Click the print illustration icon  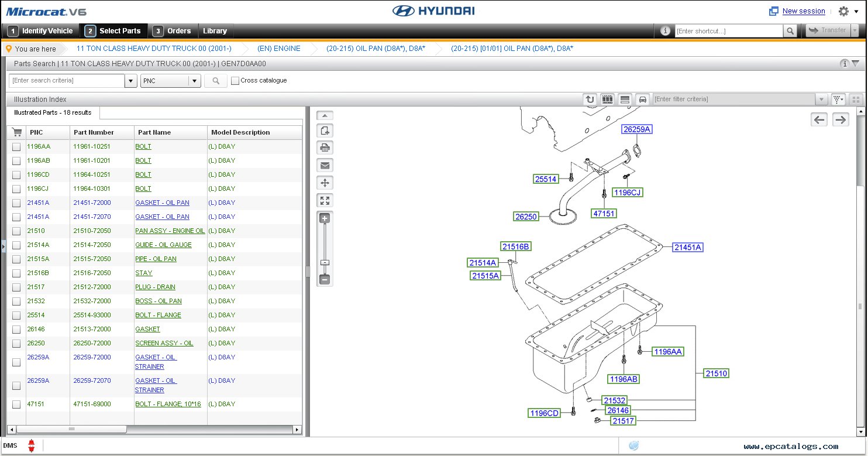325,148
